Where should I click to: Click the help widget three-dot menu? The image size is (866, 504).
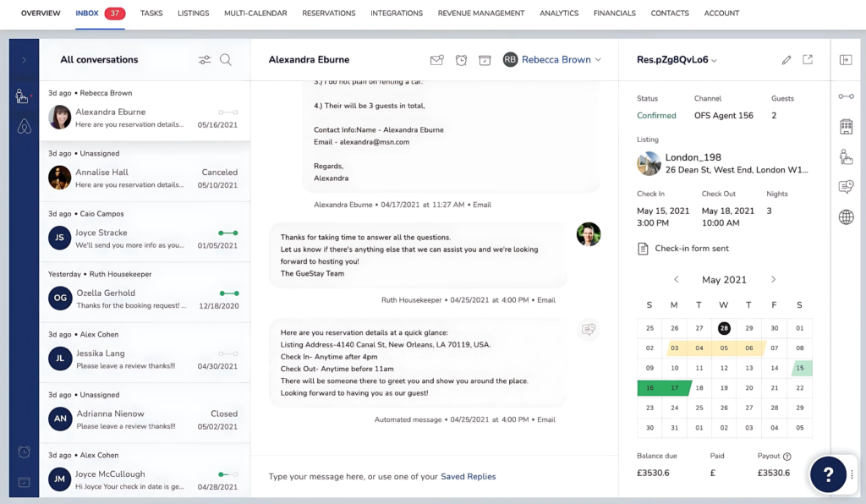852,474
